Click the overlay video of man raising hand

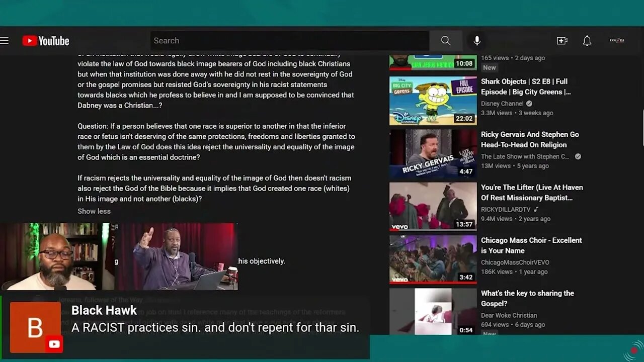(176, 256)
